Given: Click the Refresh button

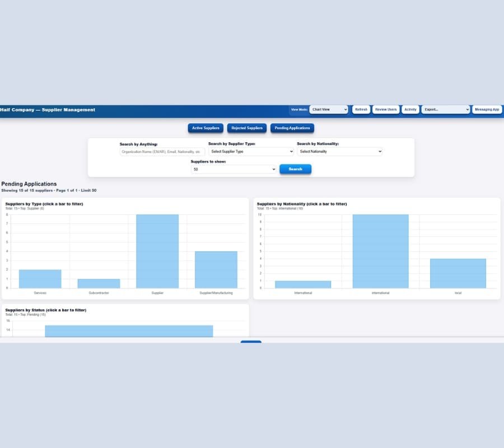Looking at the screenshot, I should point(361,110).
